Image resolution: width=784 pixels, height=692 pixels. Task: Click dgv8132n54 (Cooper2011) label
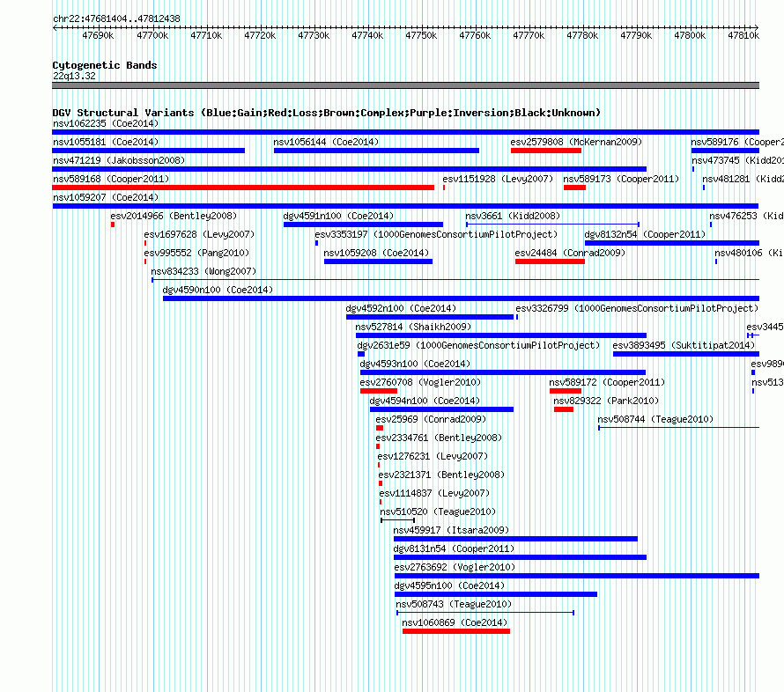click(x=645, y=234)
